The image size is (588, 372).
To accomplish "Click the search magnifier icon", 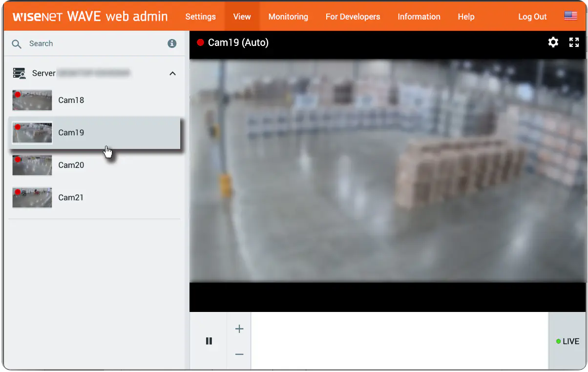I will coord(17,44).
